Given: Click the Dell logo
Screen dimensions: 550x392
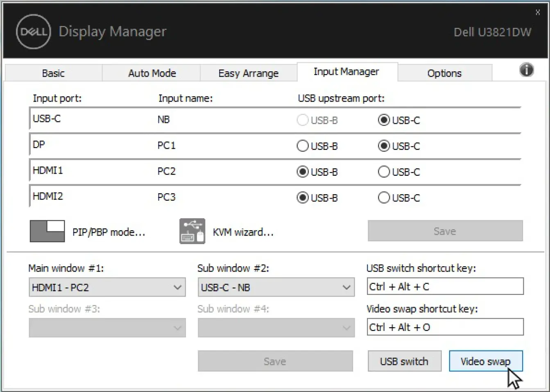Looking at the screenshot, I should coord(33,32).
